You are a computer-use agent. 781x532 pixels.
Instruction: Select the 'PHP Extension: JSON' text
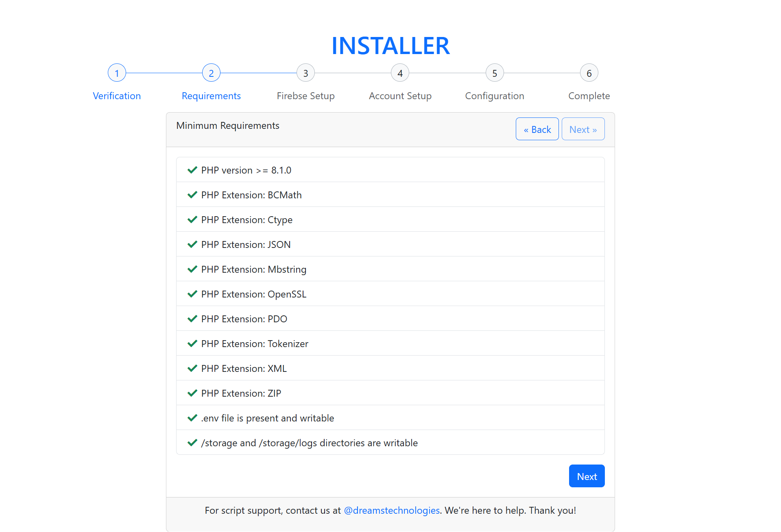(x=246, y=245)
